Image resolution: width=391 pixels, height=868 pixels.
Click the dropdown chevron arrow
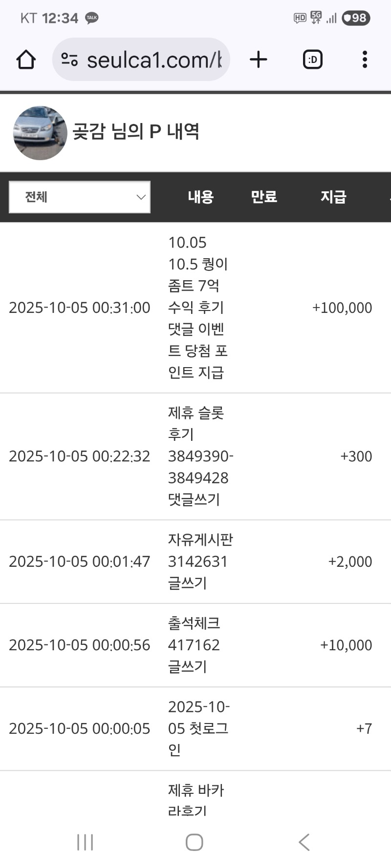click(141, 197)
